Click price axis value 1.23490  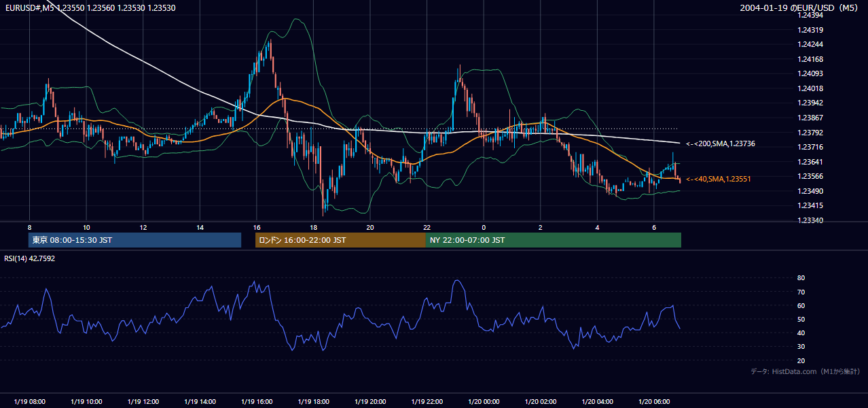(811, 191)
